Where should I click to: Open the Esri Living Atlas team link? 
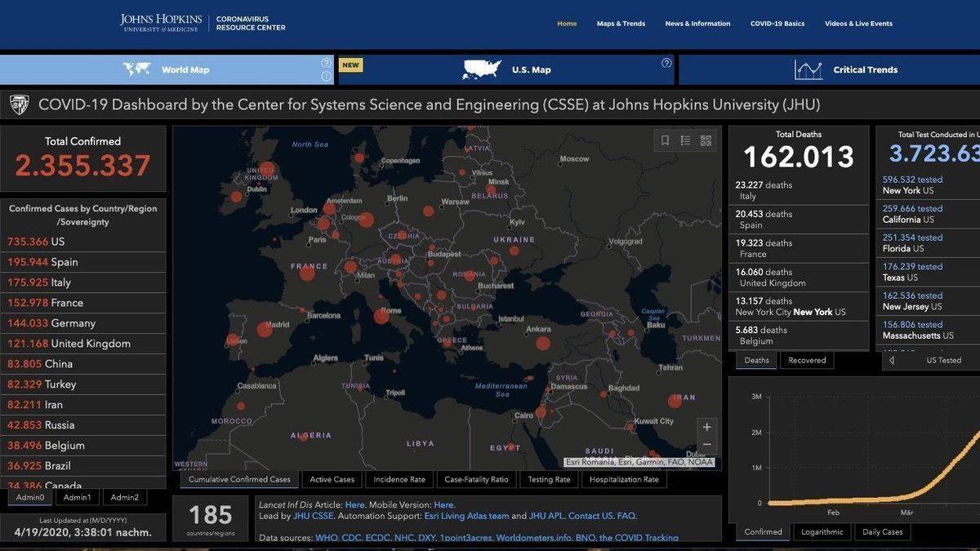[x=466, y=516]
